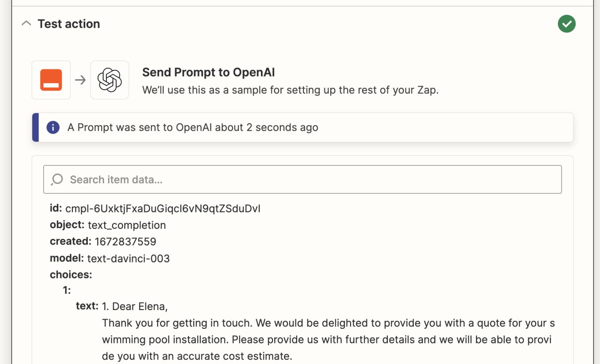The height and width of the screenshot is (364, 600).
Task: Click the Send Prompt to OpenAI title
Action: [208, 72]
